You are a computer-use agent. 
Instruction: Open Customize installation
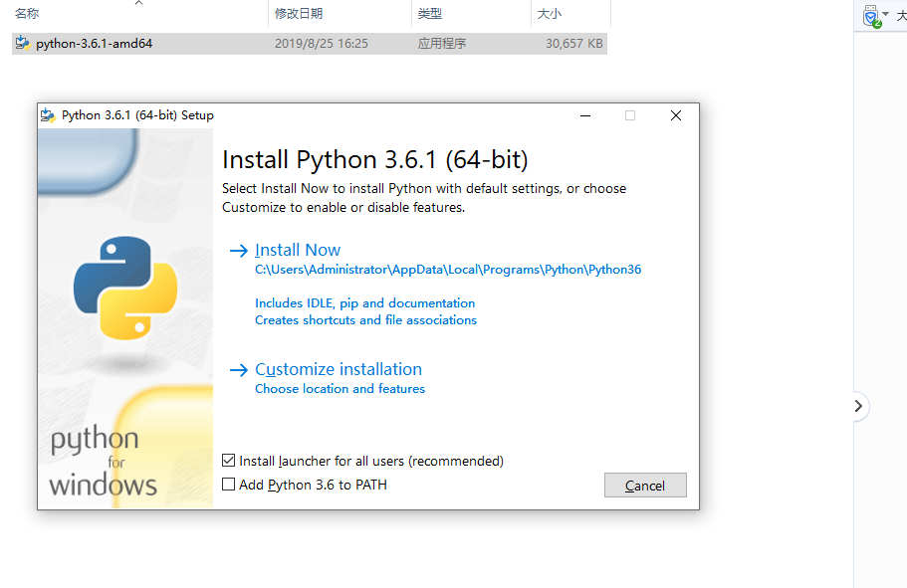[x=339, y=369]
